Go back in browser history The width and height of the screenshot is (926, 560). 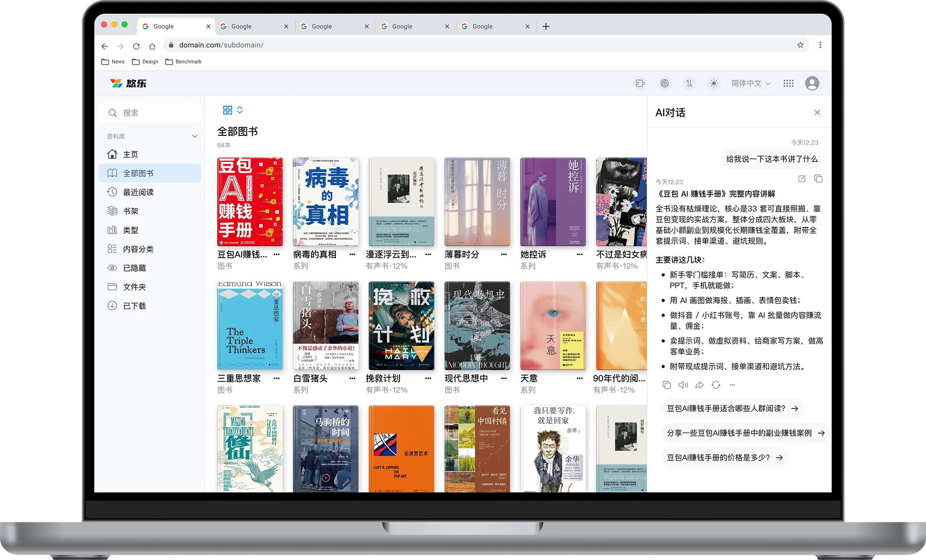pyautogui.click(x=105, y=46)
